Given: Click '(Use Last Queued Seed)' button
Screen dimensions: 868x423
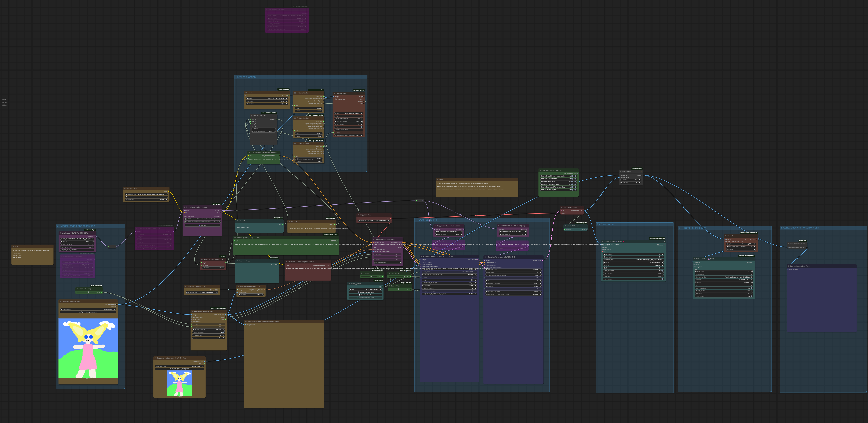Looking at the screenshot, I should [366, 298].
